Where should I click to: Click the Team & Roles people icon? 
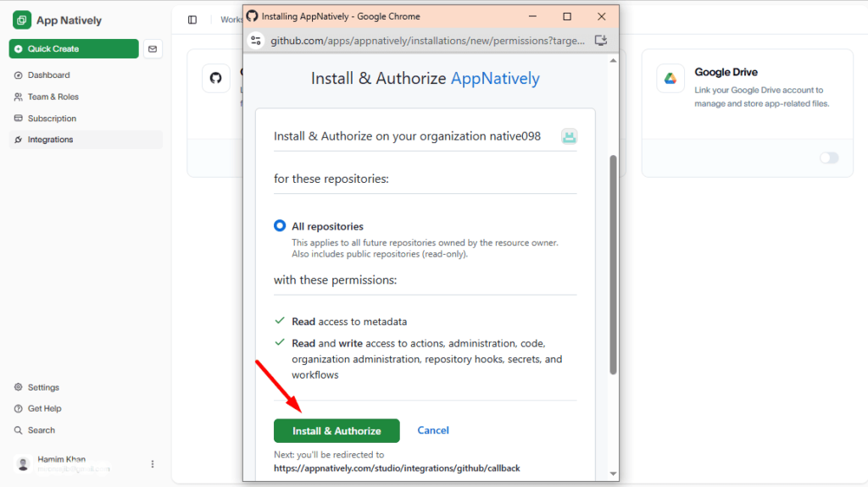click(x=19, y=97)
